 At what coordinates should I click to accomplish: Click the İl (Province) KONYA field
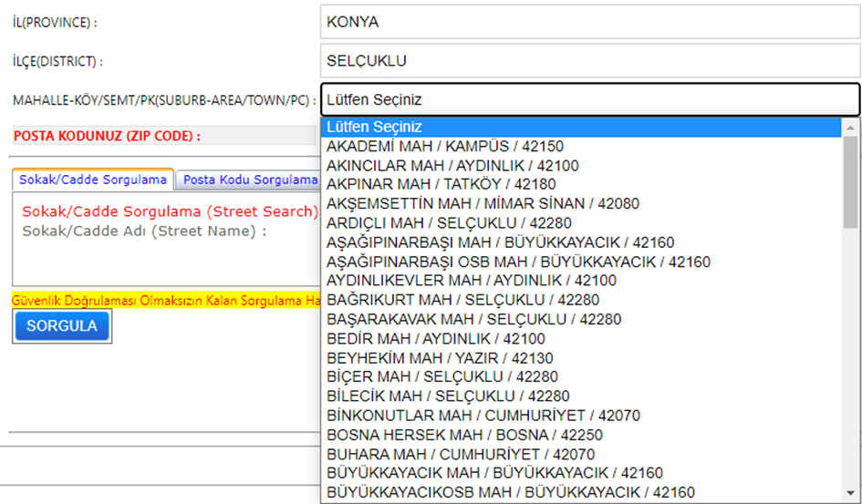point(589,23)
